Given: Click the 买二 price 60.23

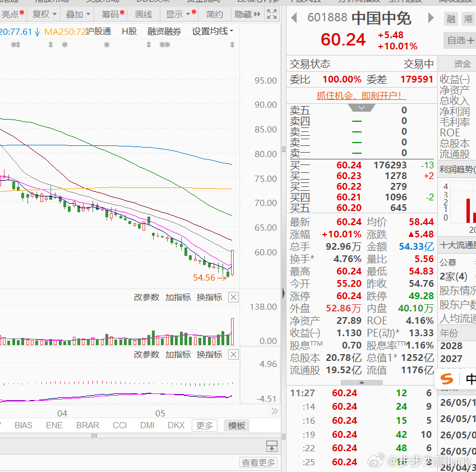Looking at the screenshot, I should click(349, 176).
